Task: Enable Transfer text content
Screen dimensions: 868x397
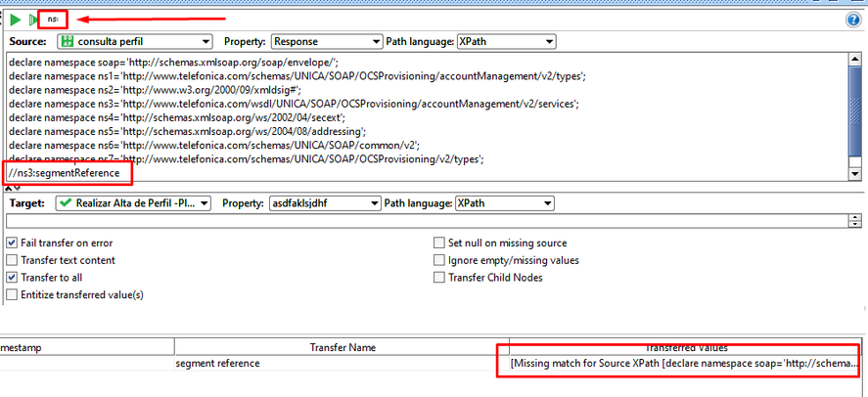Action: (x=12, y=260)
